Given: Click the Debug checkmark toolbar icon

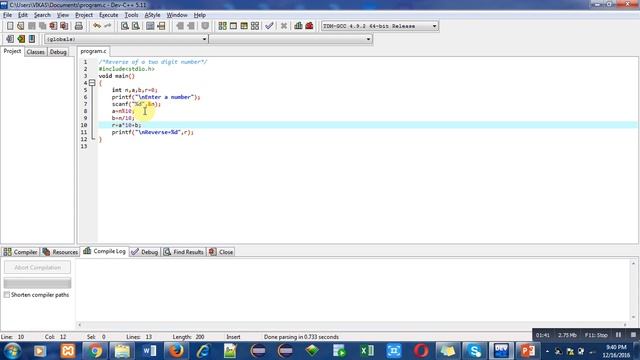Looking at the screenshot, I should (x=269, y=26).
